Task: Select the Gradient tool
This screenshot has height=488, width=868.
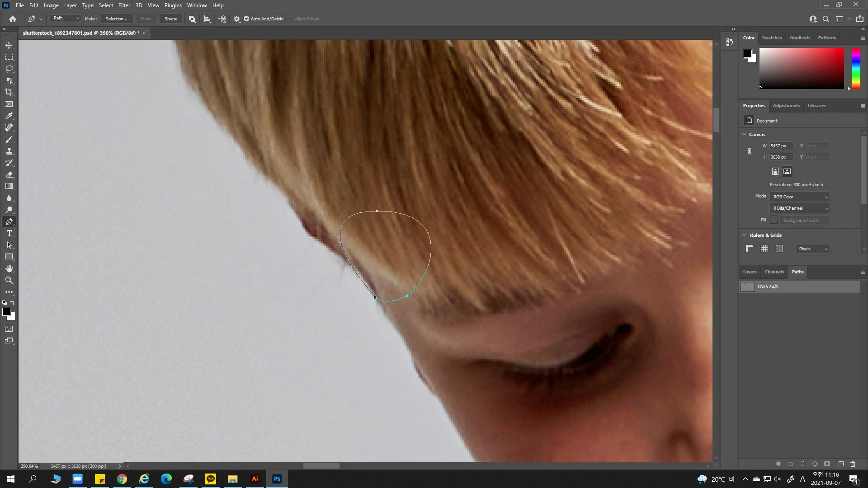Action: pos(9,186)
